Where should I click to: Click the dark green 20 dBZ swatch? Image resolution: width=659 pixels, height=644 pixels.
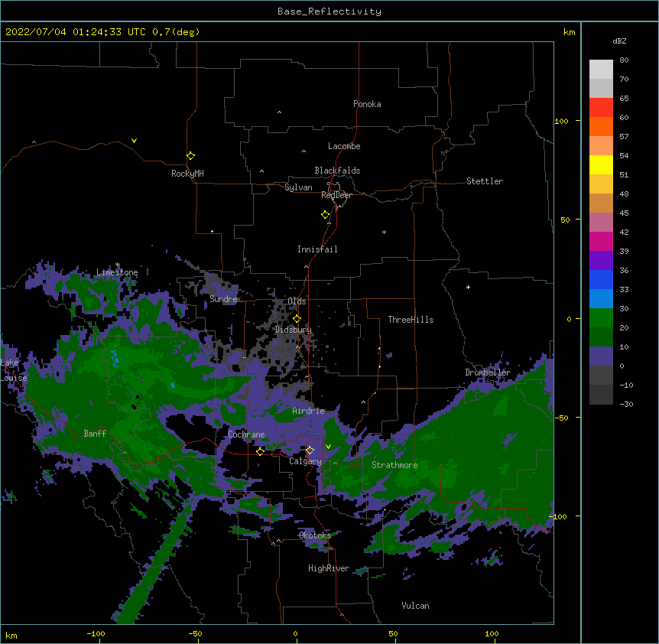pos(601,337)
